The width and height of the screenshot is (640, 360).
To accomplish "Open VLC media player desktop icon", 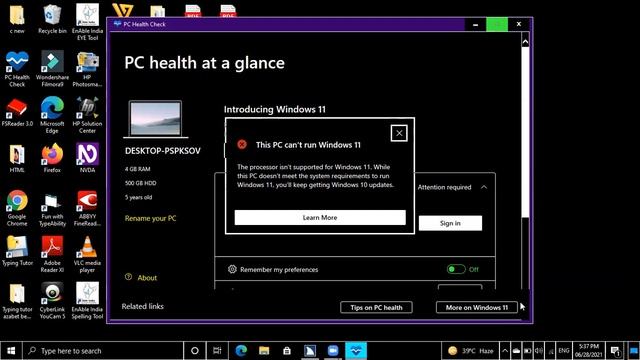I will [x=87, y=255].
